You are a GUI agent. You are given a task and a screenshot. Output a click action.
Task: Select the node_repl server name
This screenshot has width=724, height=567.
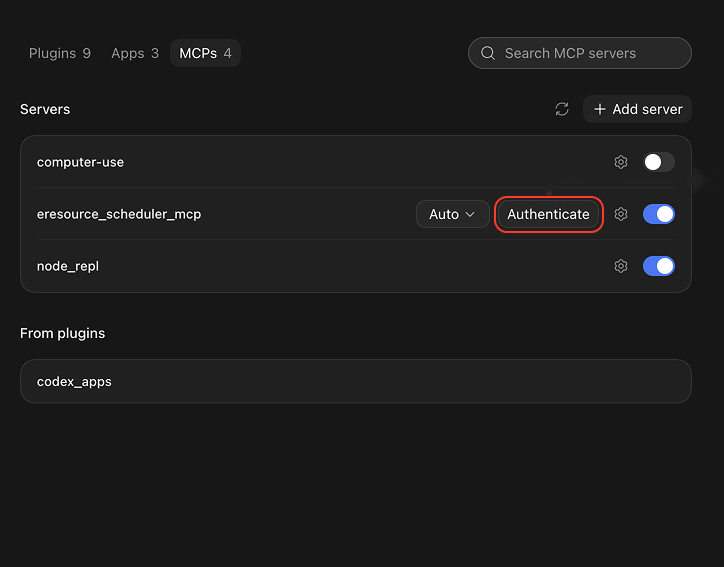[68, 266]
